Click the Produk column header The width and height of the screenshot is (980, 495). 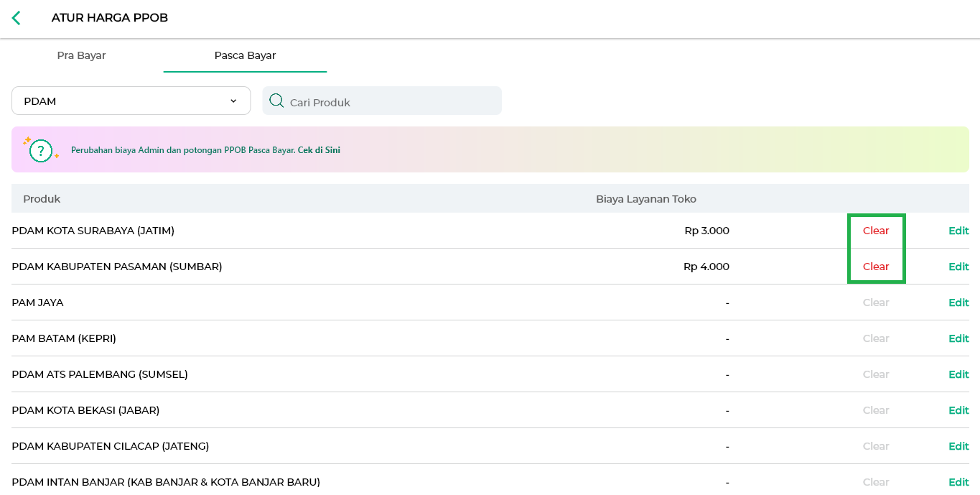point(42,199)
